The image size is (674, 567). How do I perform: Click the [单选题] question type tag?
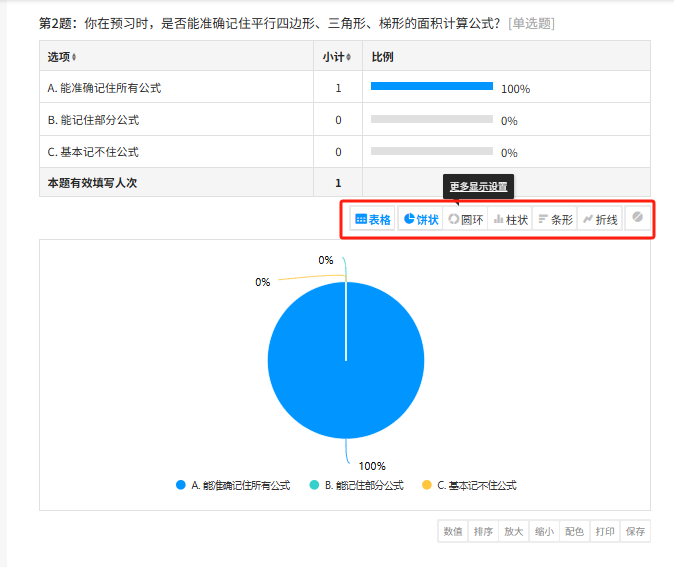tap(531, 23)
